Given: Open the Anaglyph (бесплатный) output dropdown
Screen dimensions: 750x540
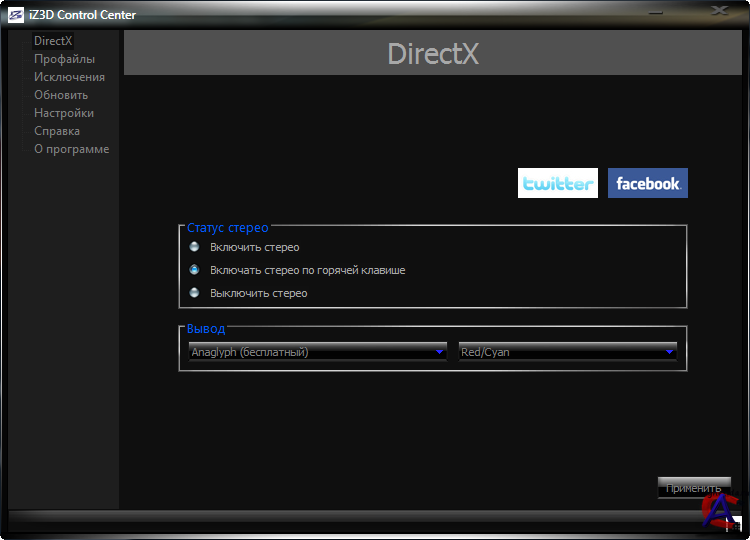Looking at the screenshot, I should [x=317, y=352].
